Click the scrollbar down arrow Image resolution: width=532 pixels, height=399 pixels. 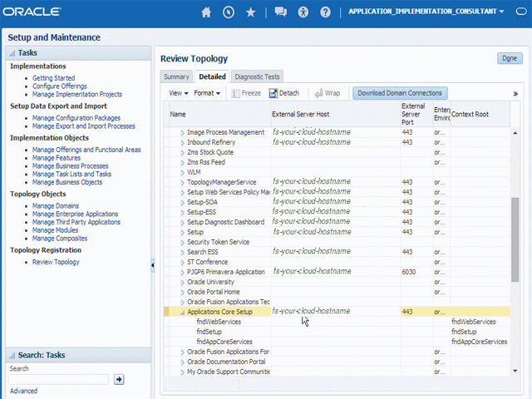(x=515, y=371)
